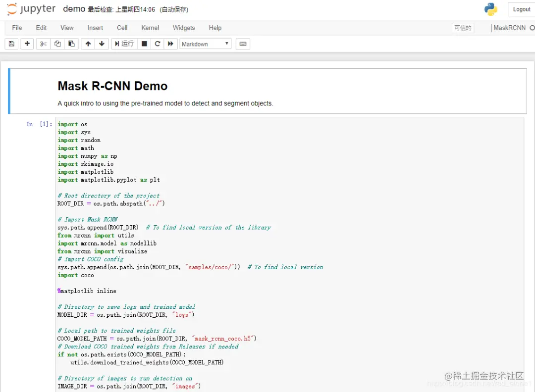Open the command palette keyboard icon
Screen dimensions: 535x392
(243, 44)
